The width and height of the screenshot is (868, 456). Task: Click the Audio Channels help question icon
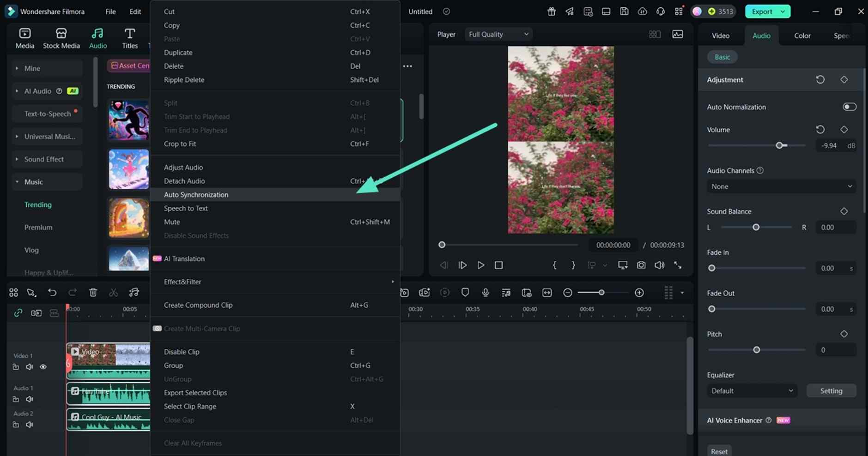coord(760,170)
